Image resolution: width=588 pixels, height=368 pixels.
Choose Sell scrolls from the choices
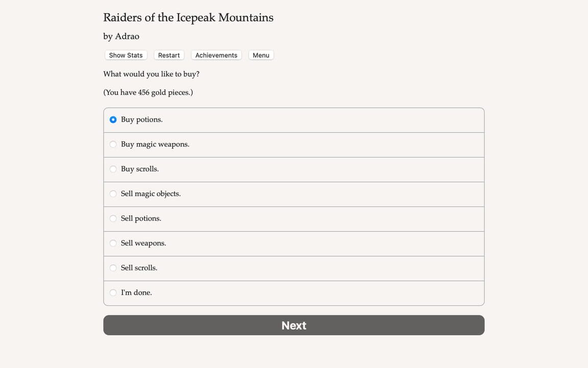(x=139, y=267)
